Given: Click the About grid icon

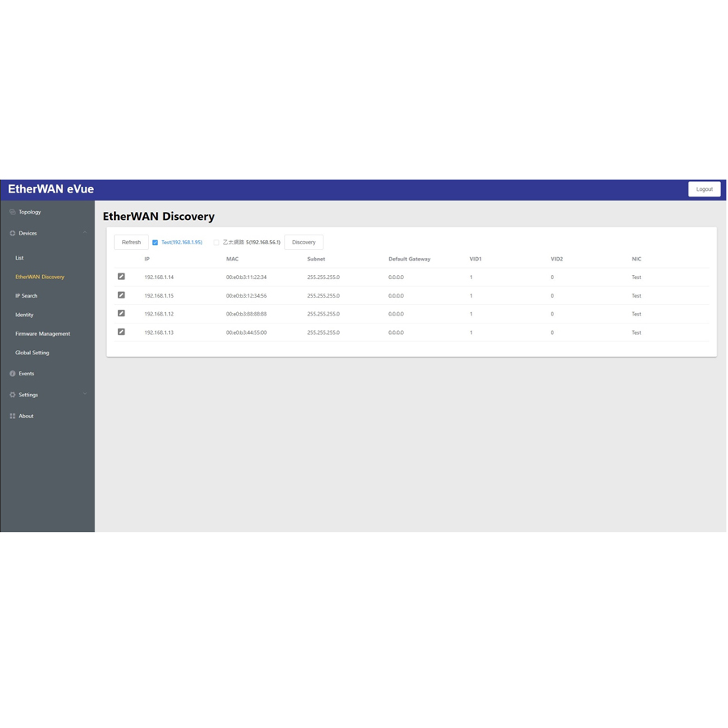Looking at the screenshot, I should (12, 416).
